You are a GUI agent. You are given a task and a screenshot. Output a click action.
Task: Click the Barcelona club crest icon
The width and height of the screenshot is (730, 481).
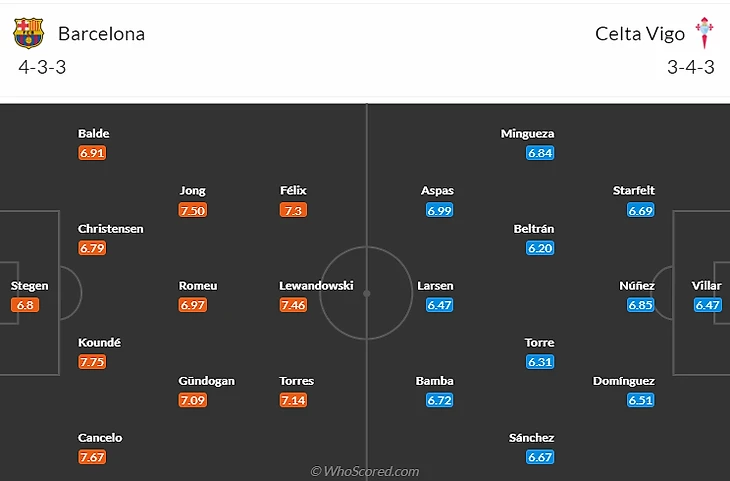28,34
